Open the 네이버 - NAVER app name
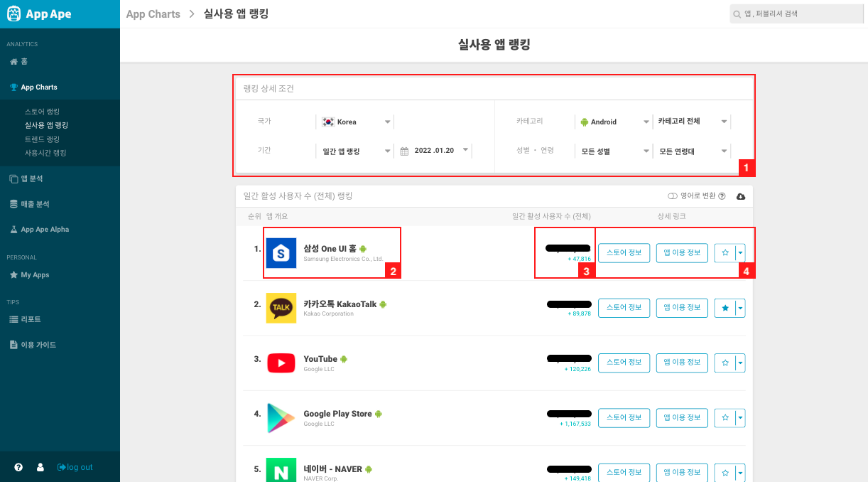The height and width of the screenshot is (482, 868). (x=333, y=469)
